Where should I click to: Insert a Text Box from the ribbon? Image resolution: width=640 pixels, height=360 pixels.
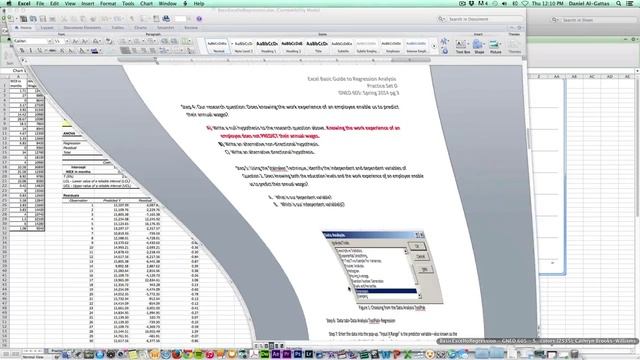(462, 46)
